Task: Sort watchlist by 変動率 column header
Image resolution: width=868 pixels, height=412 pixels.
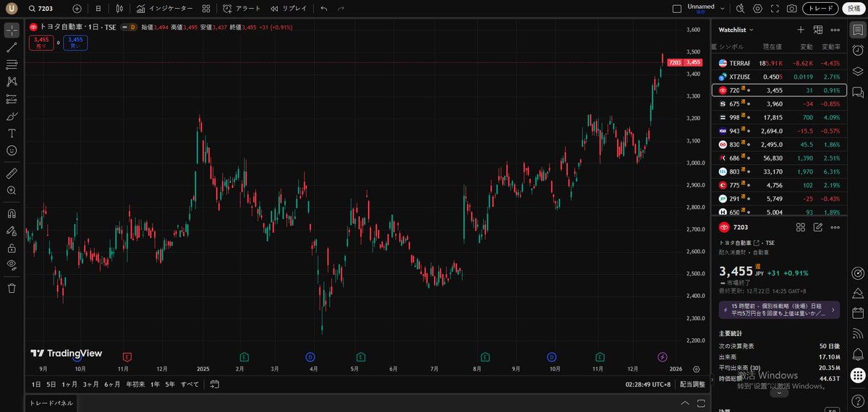Action: (x=832, y=46)
